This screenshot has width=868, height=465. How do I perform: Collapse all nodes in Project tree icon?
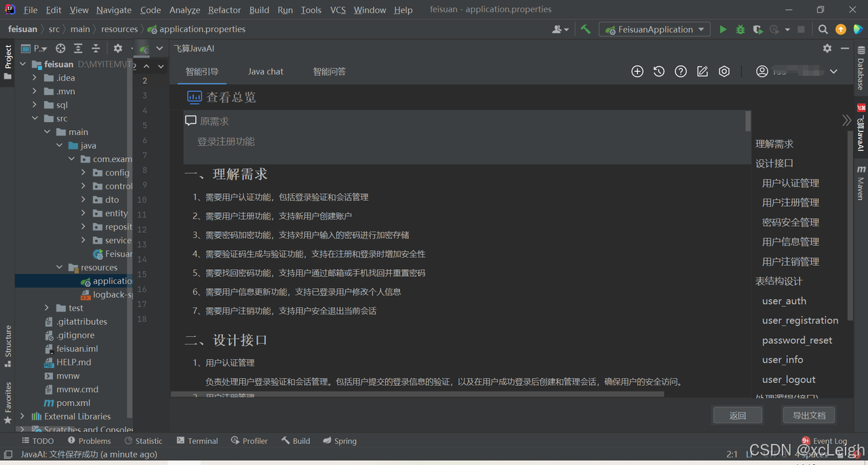96,48
